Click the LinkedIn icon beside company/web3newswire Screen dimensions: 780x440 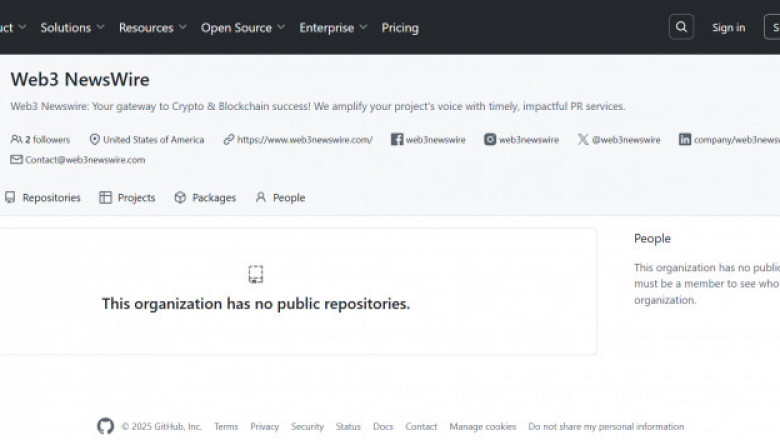685,139
